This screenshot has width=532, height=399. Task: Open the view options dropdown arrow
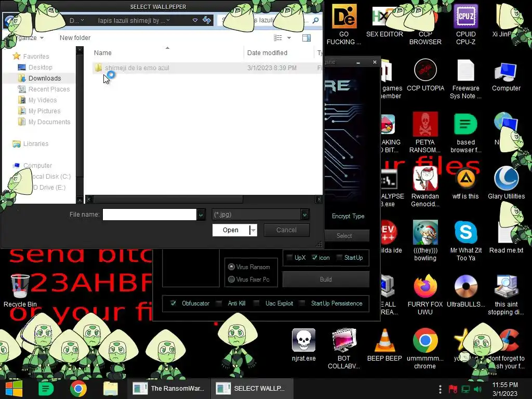(x=289, y=37)
